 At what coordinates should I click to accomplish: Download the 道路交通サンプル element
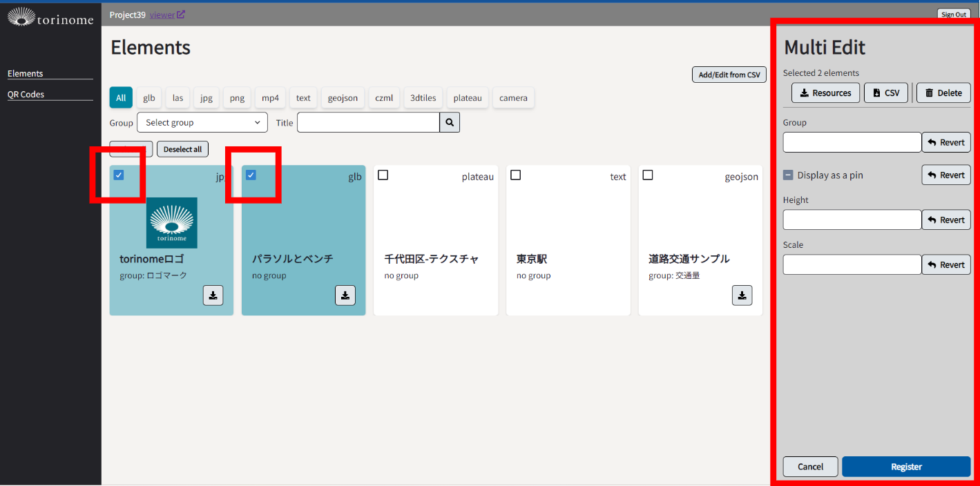pyautogui.click(x=742, y=295)
